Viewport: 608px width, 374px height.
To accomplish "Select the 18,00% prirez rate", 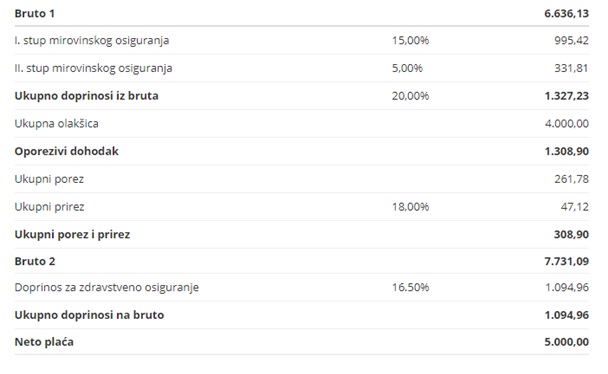I will click(410, 207).
